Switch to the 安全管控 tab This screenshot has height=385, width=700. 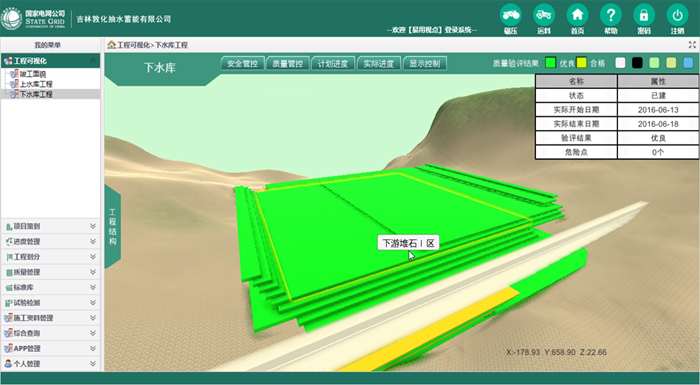(242, 63)
